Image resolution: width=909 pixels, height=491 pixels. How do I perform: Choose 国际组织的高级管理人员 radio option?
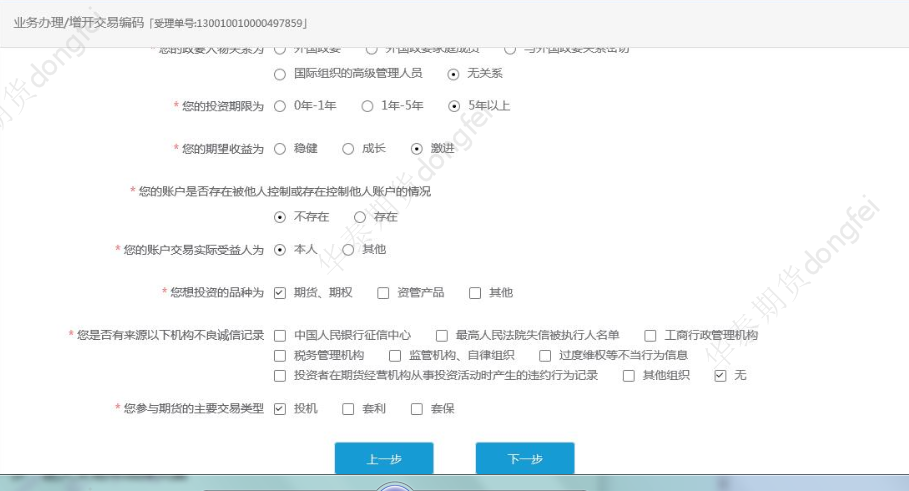coord(280,73)
